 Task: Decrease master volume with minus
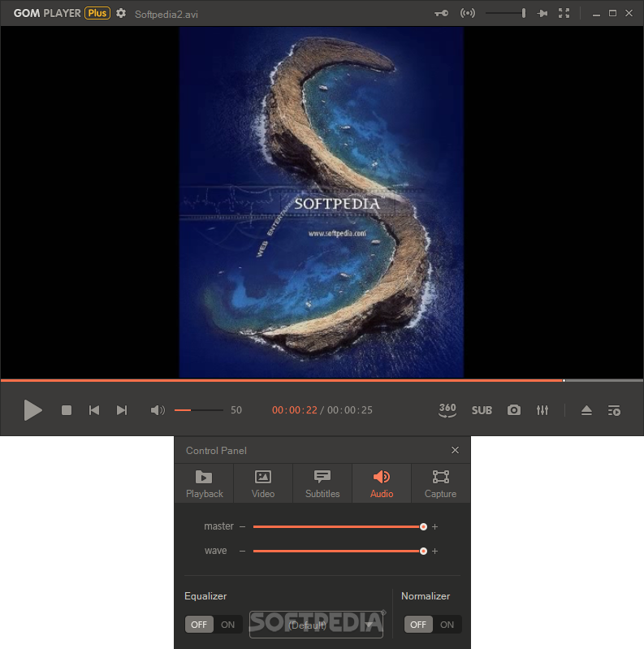click(x=243, y=526)
